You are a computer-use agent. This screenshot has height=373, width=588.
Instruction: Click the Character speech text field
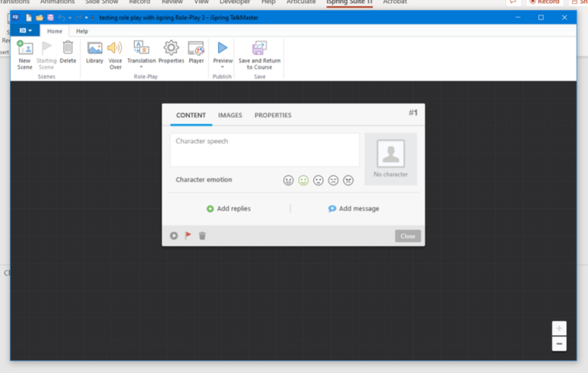(x=264, y=149)
